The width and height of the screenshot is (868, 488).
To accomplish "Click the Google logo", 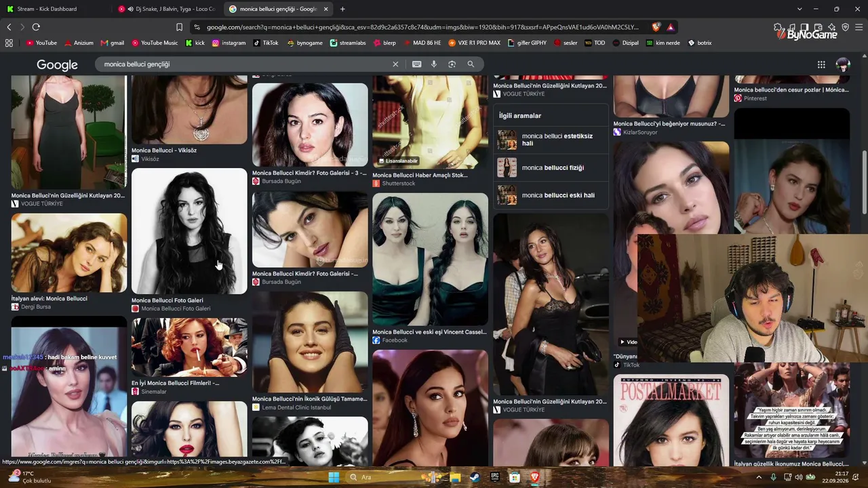I will pos(57,65).
